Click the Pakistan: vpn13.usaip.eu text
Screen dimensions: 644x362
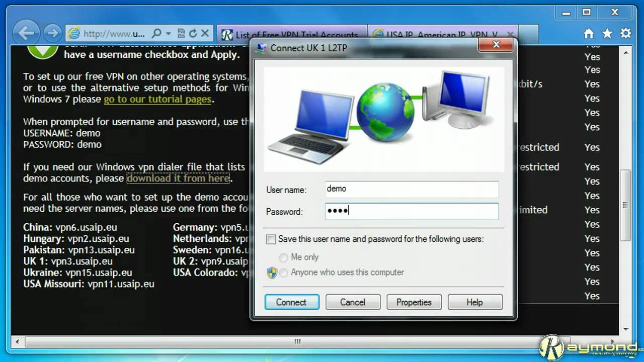79,250
